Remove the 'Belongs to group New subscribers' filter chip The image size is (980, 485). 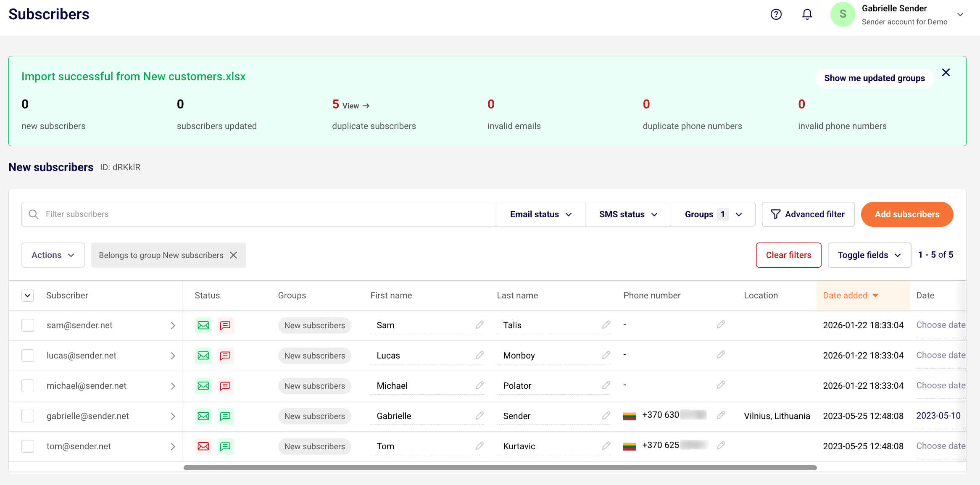pos(234,255)
